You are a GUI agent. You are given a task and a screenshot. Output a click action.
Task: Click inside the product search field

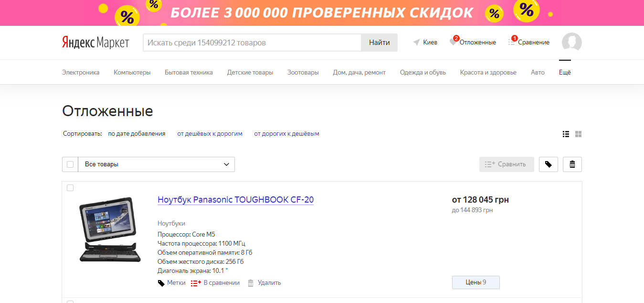pyautogui.click(x=248, y=42)
